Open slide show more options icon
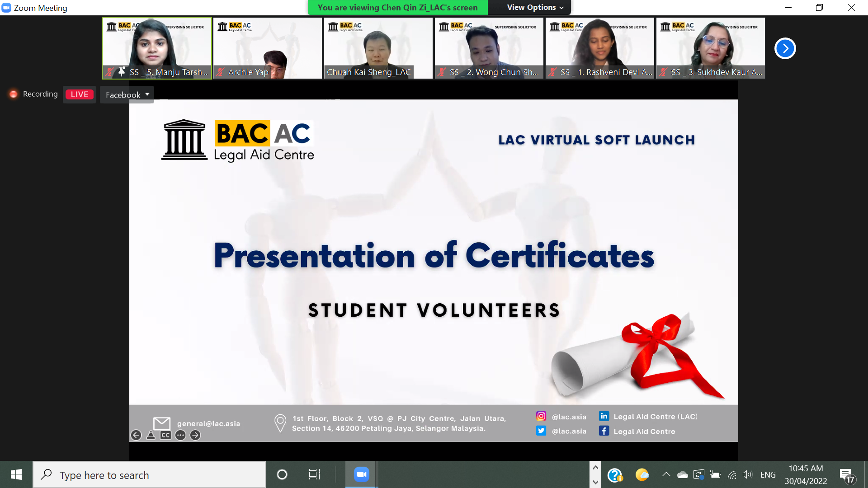The height and width of the screenshot is (488, 868). [x=180, y=435]
